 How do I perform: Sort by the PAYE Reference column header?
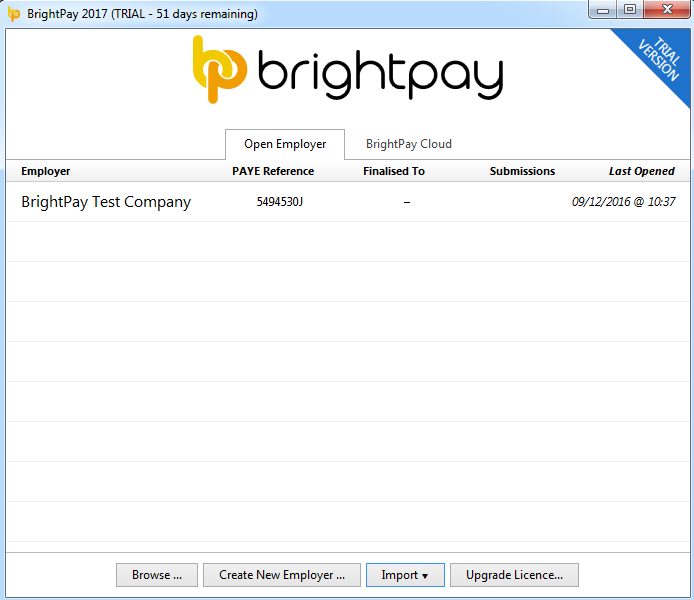click(x=273, y=171)
